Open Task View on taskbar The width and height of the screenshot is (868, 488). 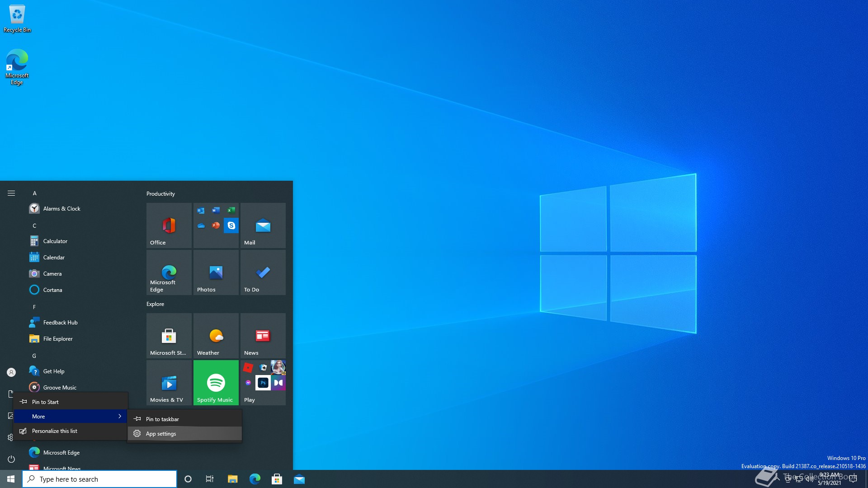[x=210, y=479]
